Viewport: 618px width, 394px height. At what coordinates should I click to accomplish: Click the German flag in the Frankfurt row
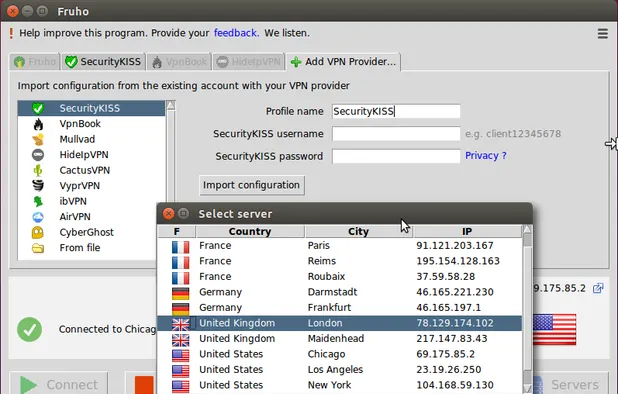click(x=181, y=309)
